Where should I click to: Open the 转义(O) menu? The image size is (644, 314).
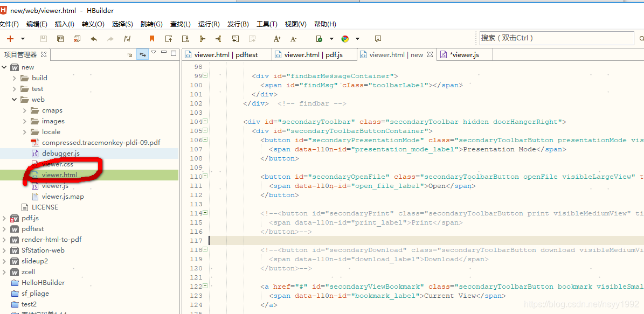(x=93, y=24)
